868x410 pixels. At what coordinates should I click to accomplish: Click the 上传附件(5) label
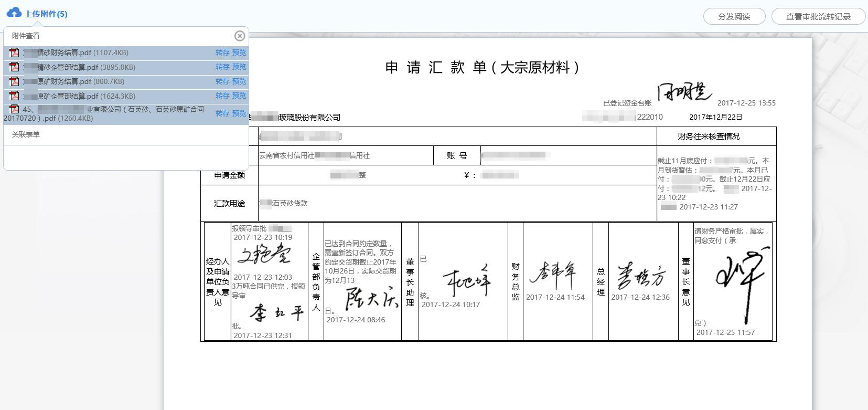46,14
